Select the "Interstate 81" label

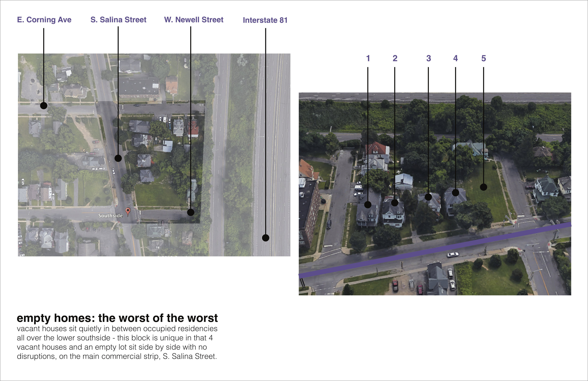click(265, 20)
